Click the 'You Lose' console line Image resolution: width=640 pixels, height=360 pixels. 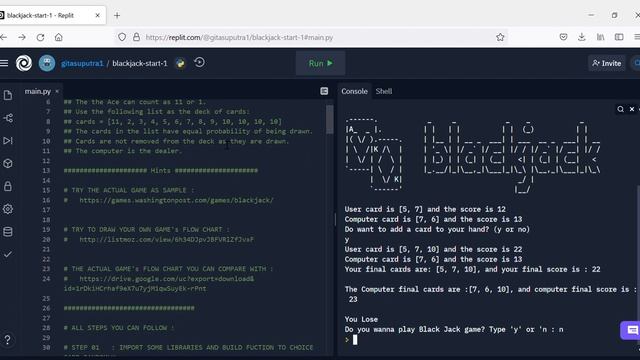[361, 319]
